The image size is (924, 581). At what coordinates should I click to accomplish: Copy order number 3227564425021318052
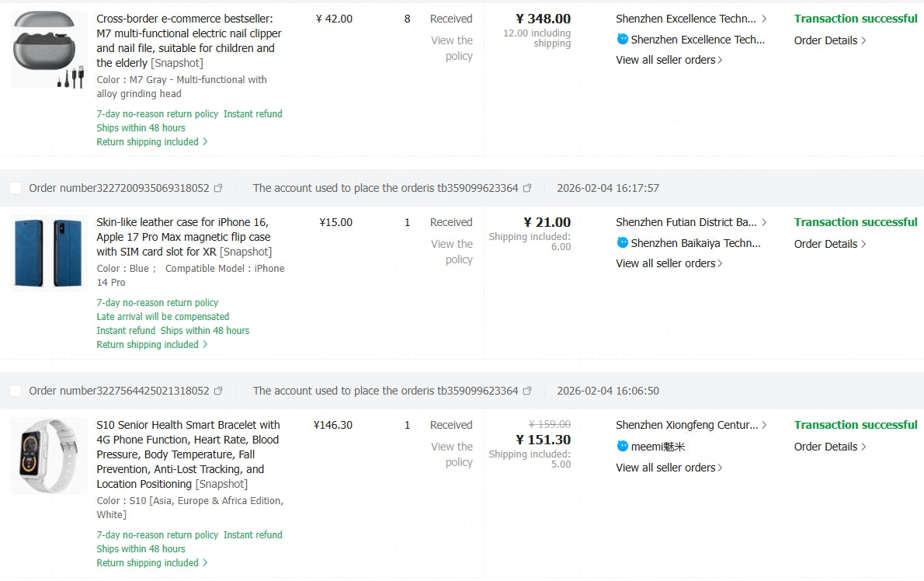point(218,391)
